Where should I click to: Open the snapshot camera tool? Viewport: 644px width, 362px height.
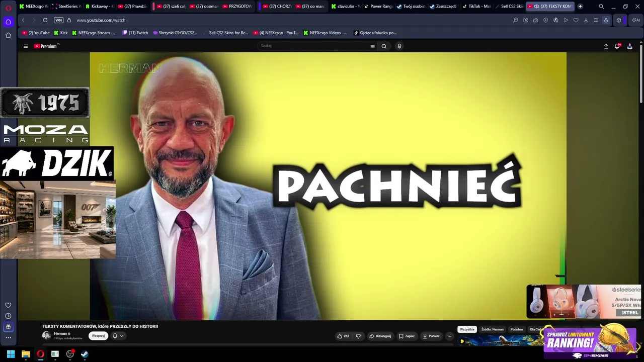point(536,20)
